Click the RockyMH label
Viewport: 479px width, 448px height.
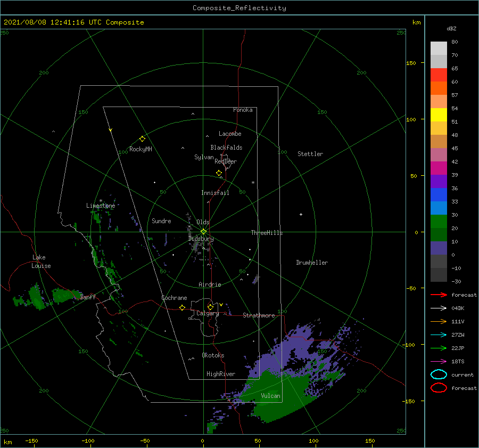[141, 149]
